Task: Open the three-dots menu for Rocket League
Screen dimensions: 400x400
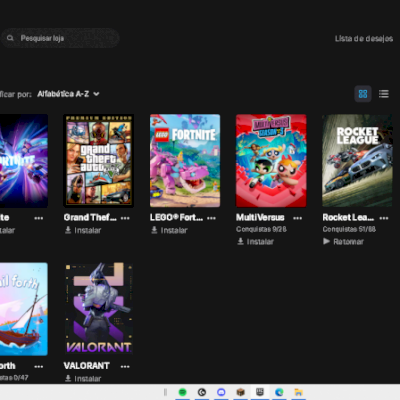Action: tap(384, 218)
